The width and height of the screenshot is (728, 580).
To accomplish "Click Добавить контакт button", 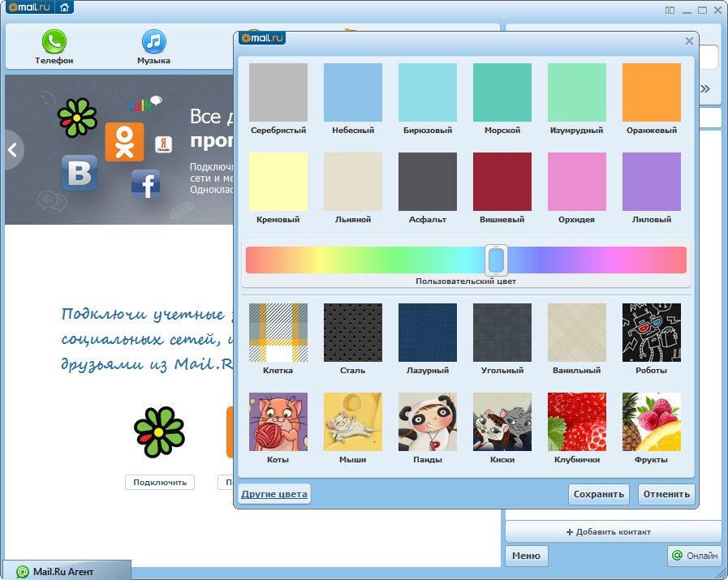I will point(613,532).
